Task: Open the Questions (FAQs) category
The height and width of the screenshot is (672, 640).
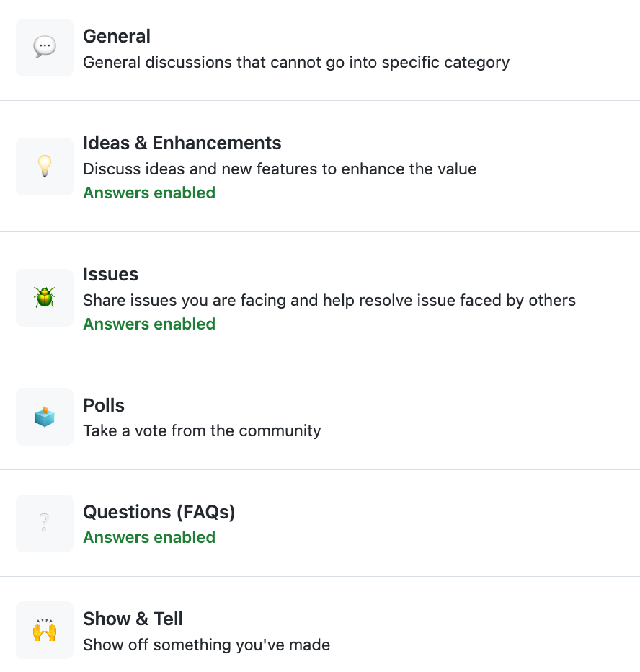Action: point(159,512)
